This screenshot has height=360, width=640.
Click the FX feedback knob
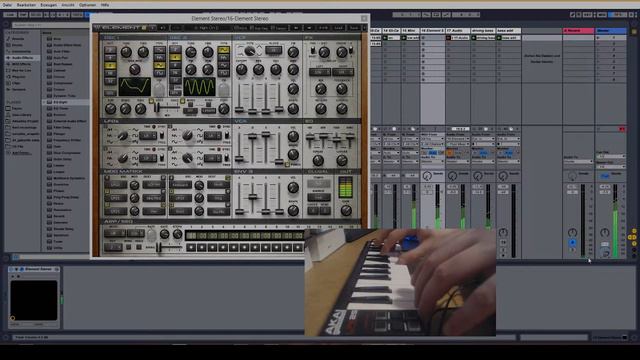click(342, 88)
